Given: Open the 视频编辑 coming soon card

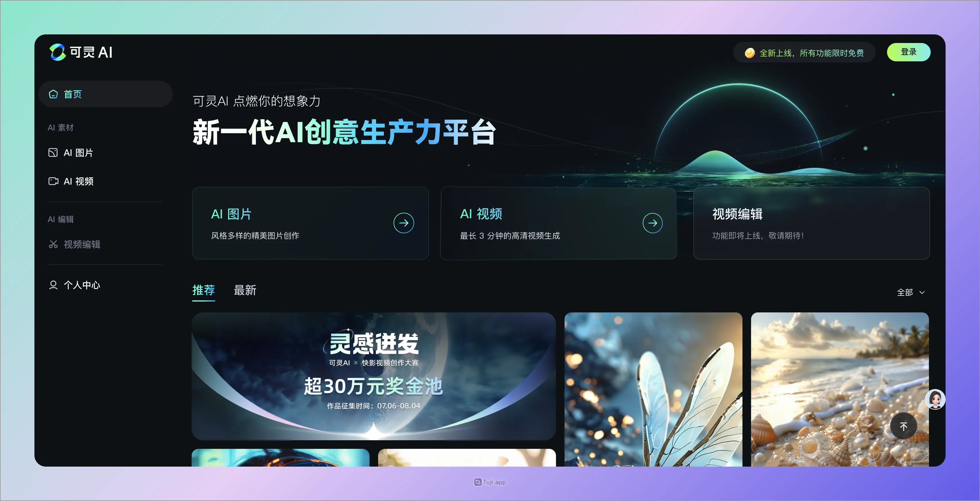Looking at the screenshot, I should click(x=811, y=223).
